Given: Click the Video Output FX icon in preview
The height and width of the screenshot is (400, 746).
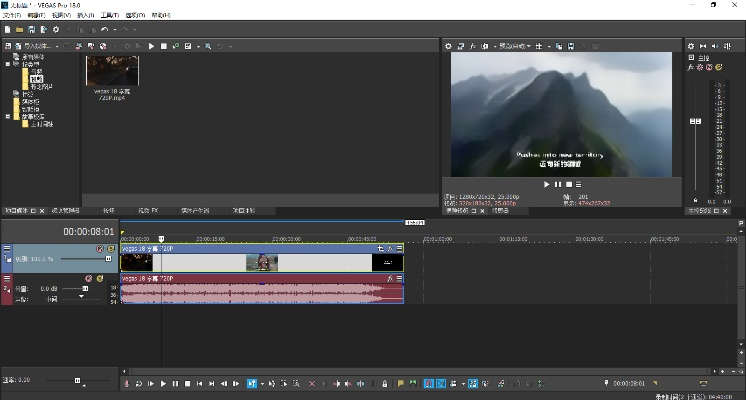Looking at the screenshot, I should pyautogui.click(x=474, y=46).
